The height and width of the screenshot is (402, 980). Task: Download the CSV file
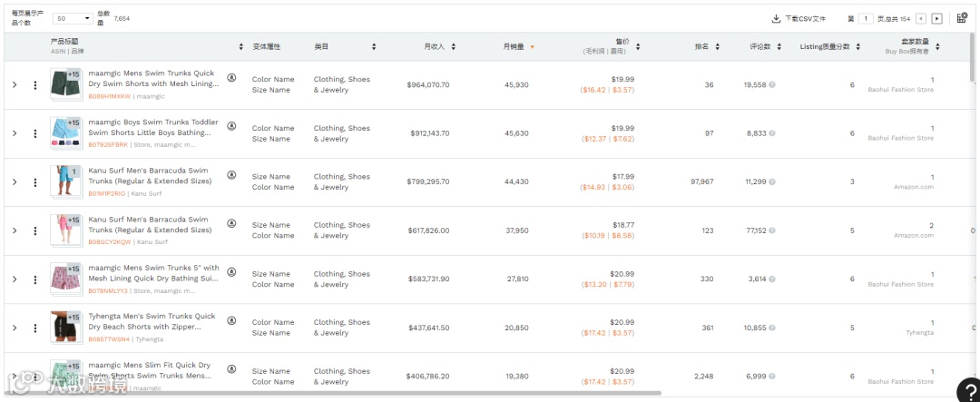click(799, 18)
